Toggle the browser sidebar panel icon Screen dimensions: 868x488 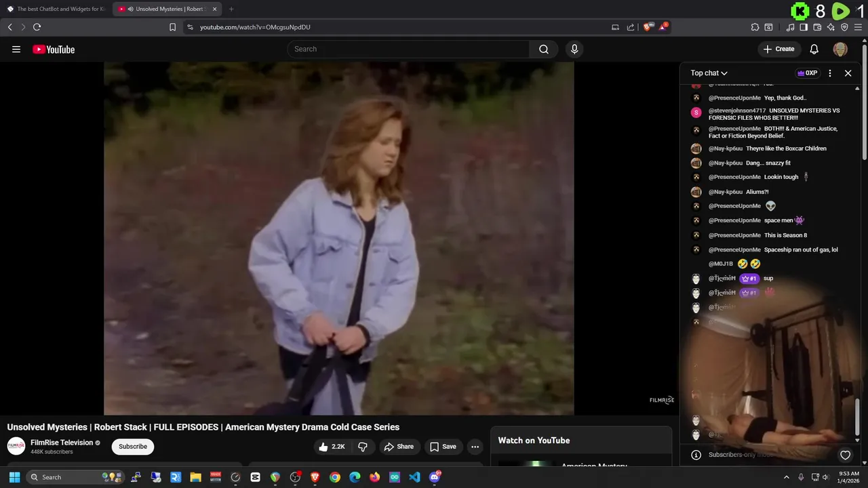(804, 27)
